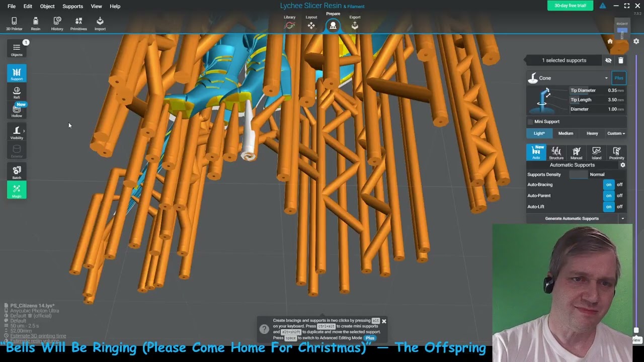Adjust the support Diameter slider
The image size is (644, 362).
[x=597, y=109]
